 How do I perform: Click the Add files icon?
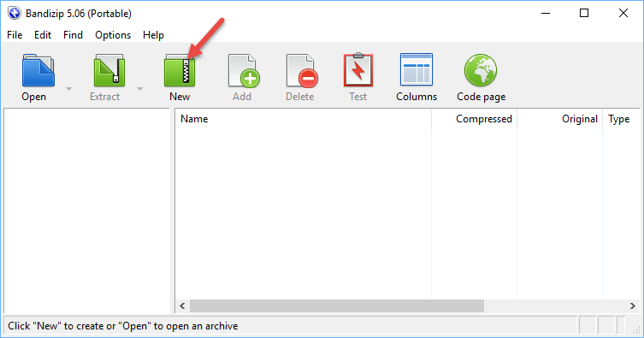click(244, 70)
